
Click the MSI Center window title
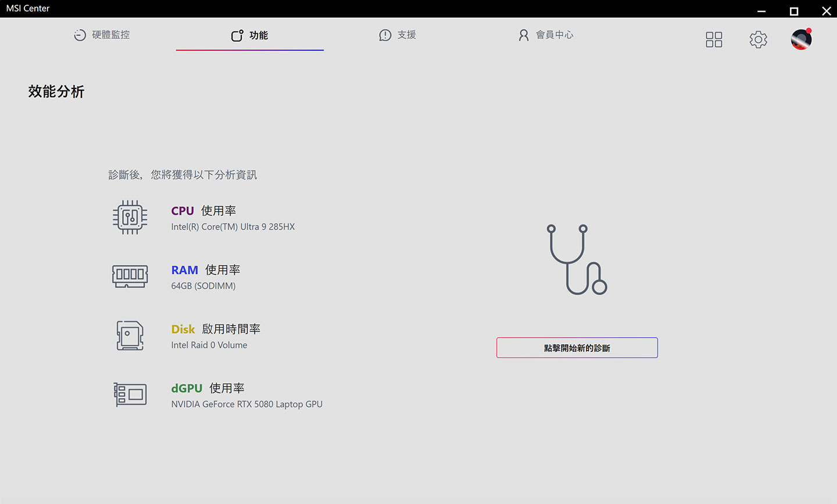click(28, 8)
